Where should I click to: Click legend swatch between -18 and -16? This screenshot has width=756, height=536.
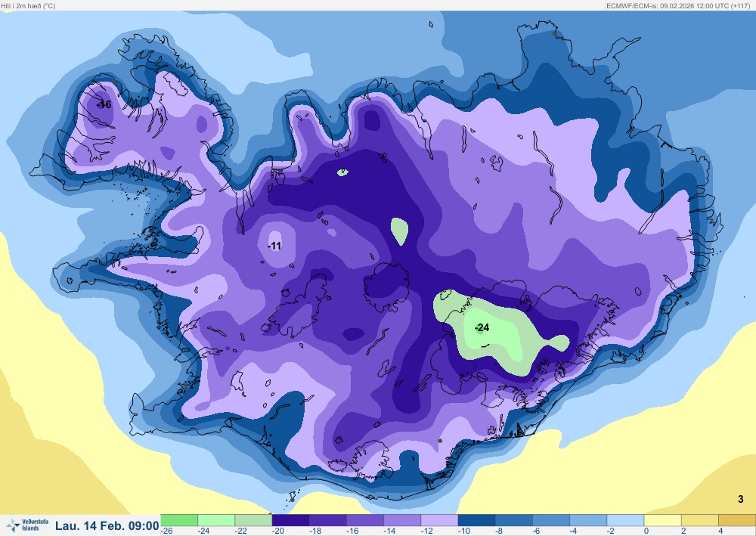[327, 520]
